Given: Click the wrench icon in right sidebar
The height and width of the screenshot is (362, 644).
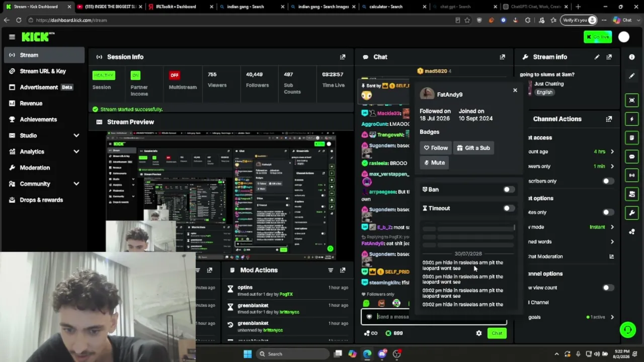Looking at the screenshot, I should click(632, 213).
